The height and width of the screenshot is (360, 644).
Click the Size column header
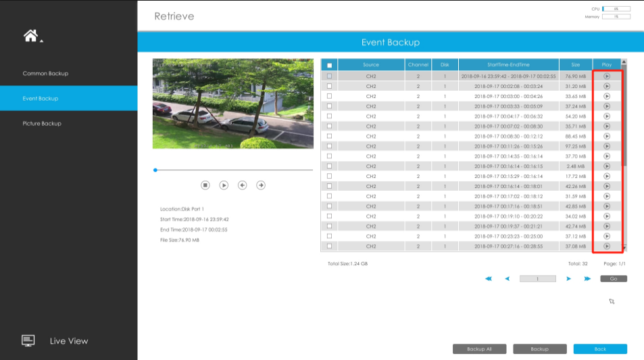click(x=576, y=64)
